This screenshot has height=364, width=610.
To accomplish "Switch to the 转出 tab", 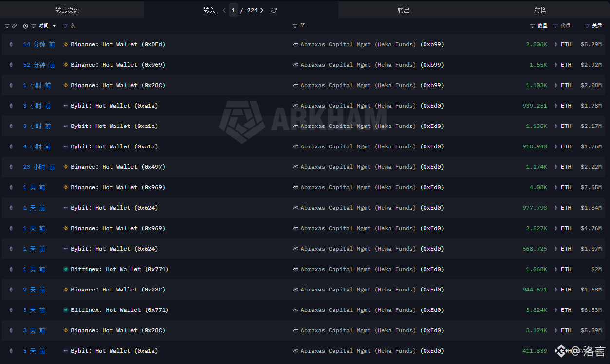I will coord(404,10).
